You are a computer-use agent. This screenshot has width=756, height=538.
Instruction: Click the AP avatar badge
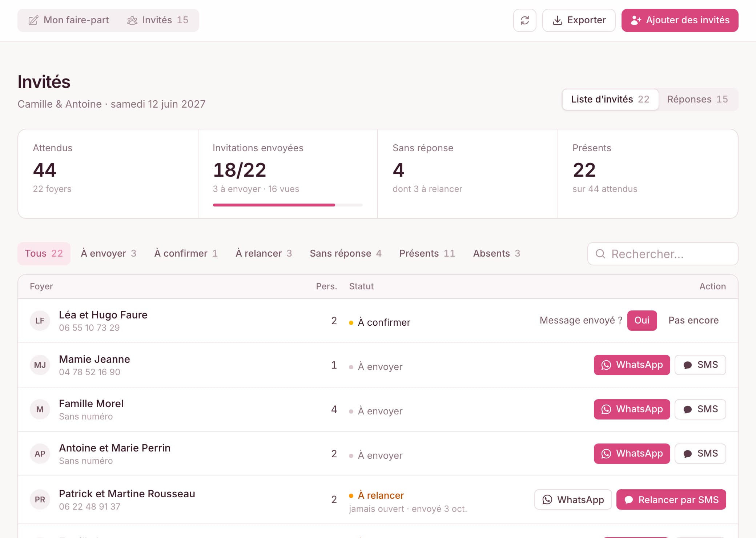click(x=40, y=454)
